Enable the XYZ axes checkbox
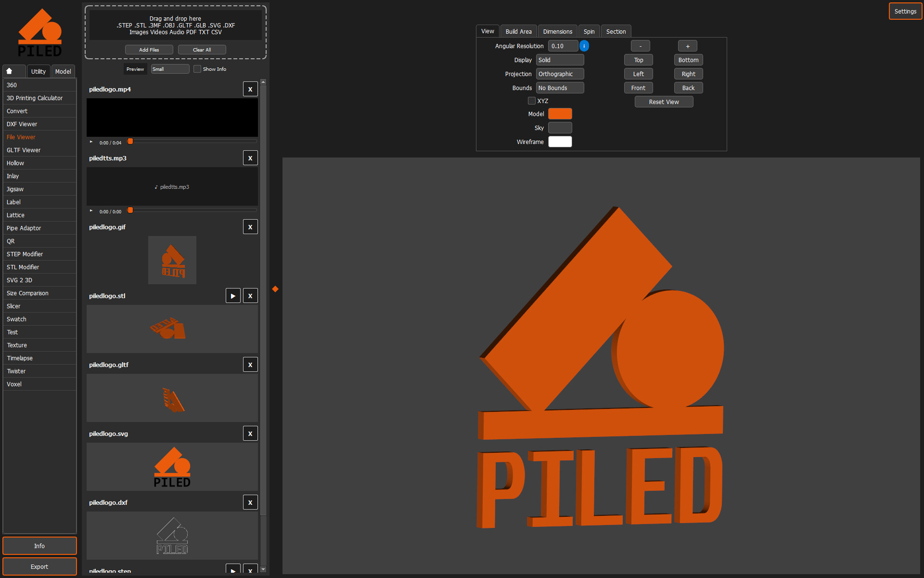Viewport: 924px width, 578px height. point(532,101)
